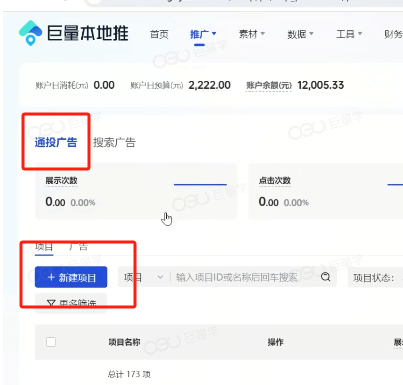The height and width of the screenshot is (385, 403).
Task: Expand the 素材 navigation dropdown
Action: pos(252,34)
